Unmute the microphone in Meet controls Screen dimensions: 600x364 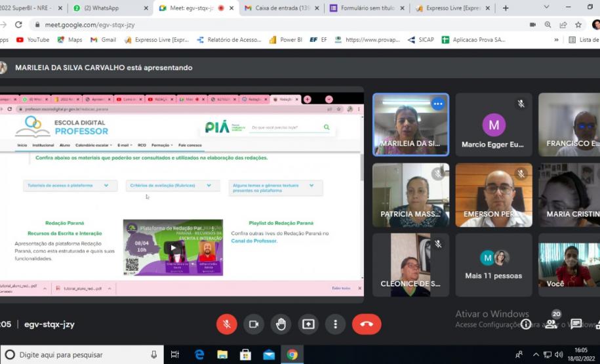point(226,324)
